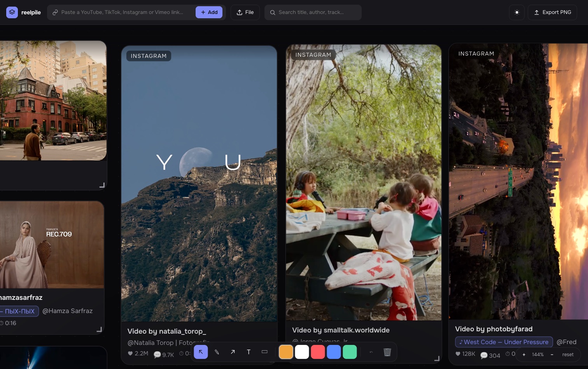This screenshot has height=369, width=588.
Task: Select the pencil draw tool
Action: click(217, 352)
